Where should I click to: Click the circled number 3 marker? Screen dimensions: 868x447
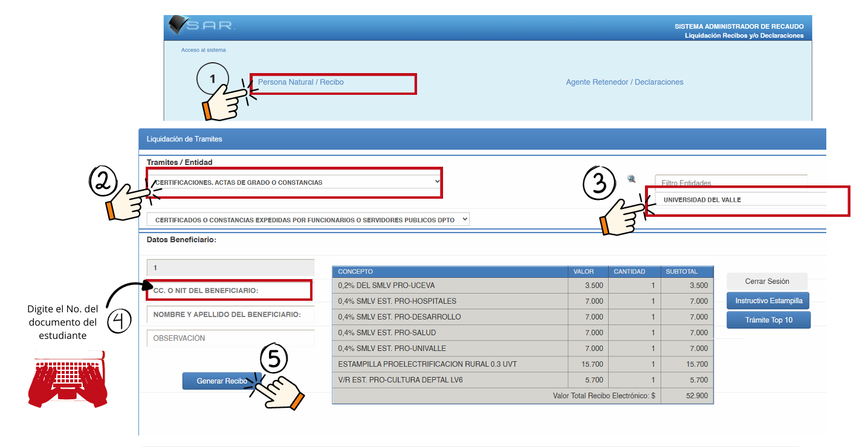point(599,183)
